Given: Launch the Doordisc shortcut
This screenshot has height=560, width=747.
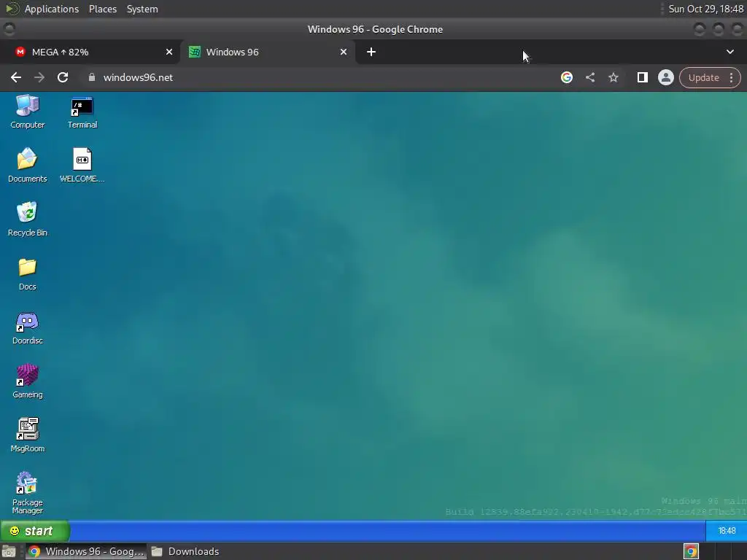Looking at the screenshot, I should coord(27,327).
